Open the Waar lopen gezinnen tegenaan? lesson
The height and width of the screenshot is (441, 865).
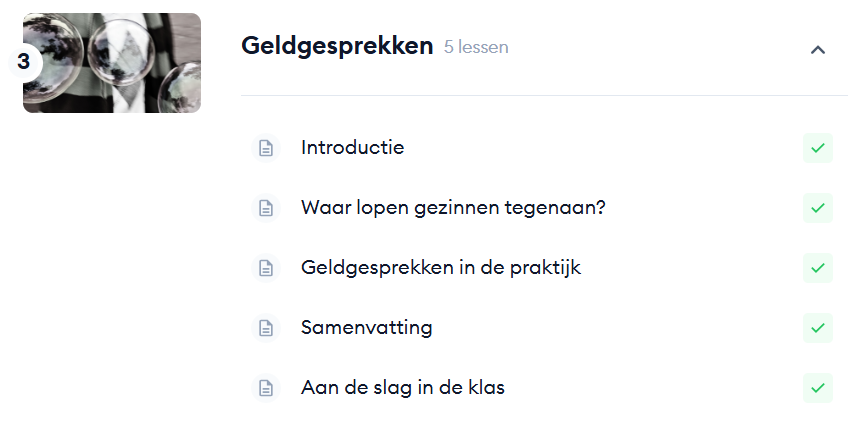[453, 208]
